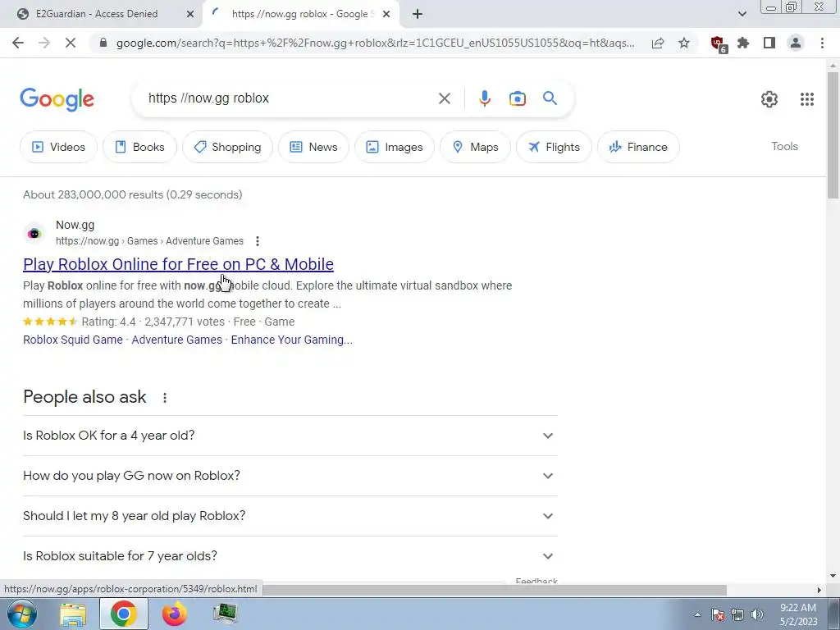This screenshot has width=840, height=630.
Task: Stop loading the page
Action: [x=71, y=43]
